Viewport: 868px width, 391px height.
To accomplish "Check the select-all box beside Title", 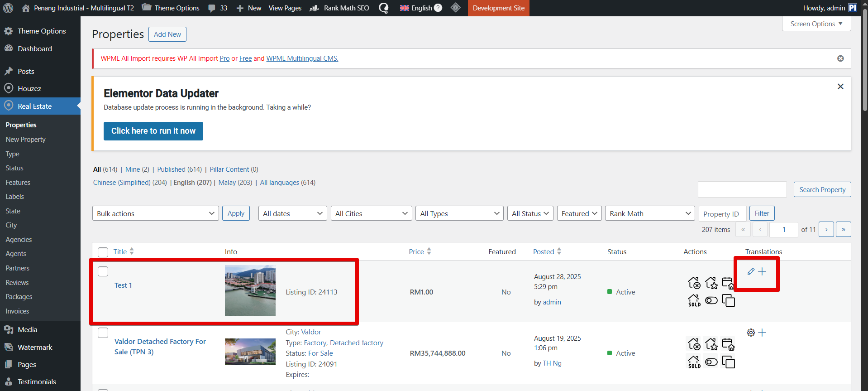I will point(103,252).
